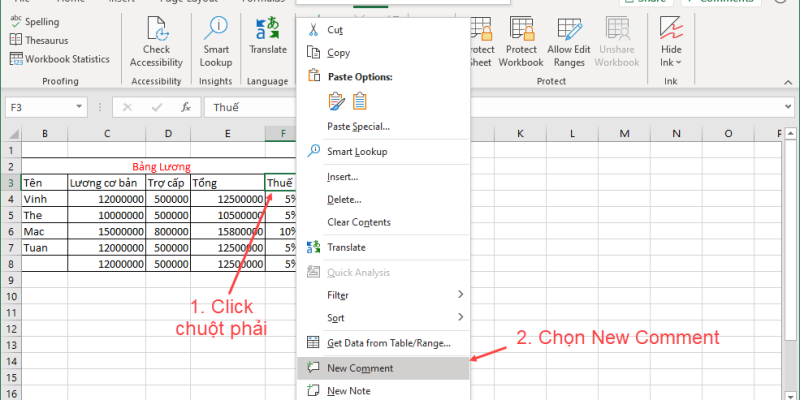Screen dimensions: 800x400
Task: Click the Translate ribbon icon
Action: (x=267, y=30)
